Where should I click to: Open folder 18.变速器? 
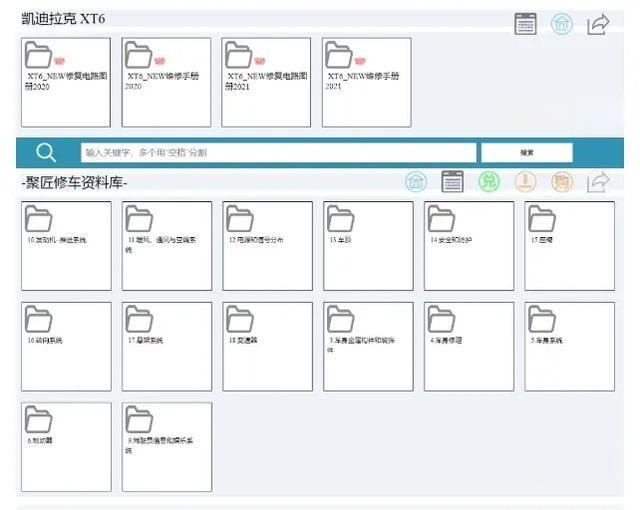[268, 346]
